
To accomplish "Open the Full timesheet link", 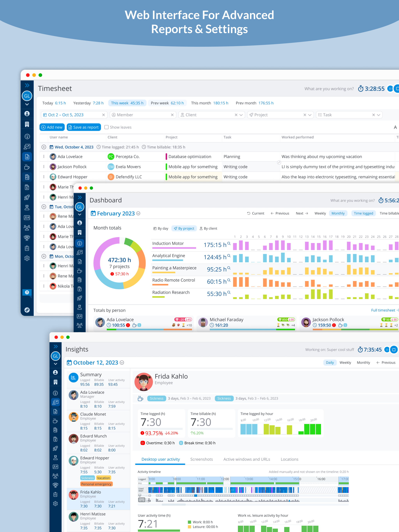I will 385,310.
